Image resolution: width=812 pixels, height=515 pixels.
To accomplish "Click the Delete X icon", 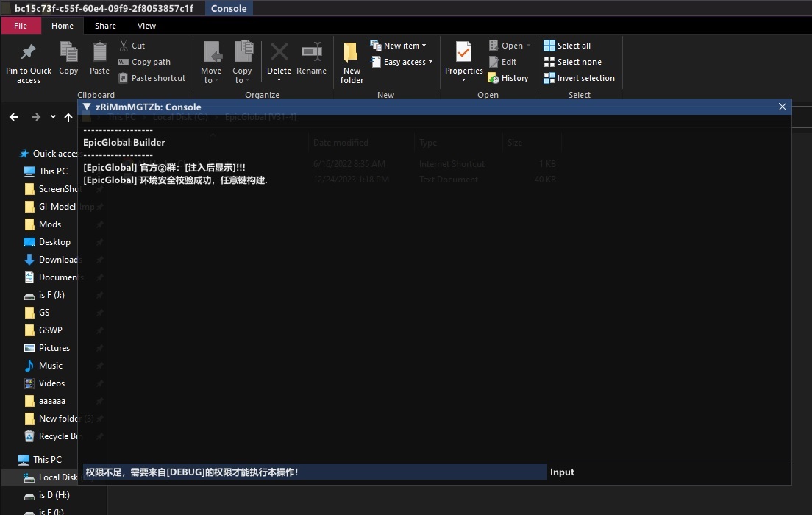I will coord(279,51).
